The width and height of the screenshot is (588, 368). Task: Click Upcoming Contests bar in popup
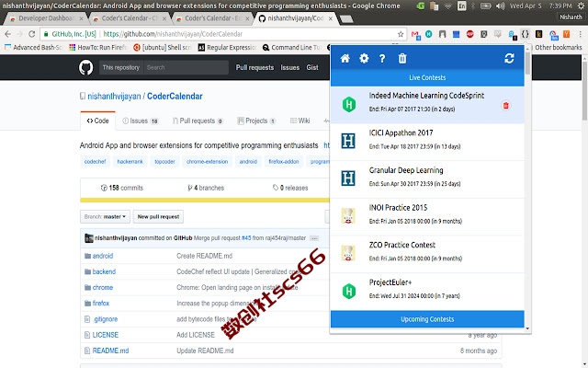427,319
